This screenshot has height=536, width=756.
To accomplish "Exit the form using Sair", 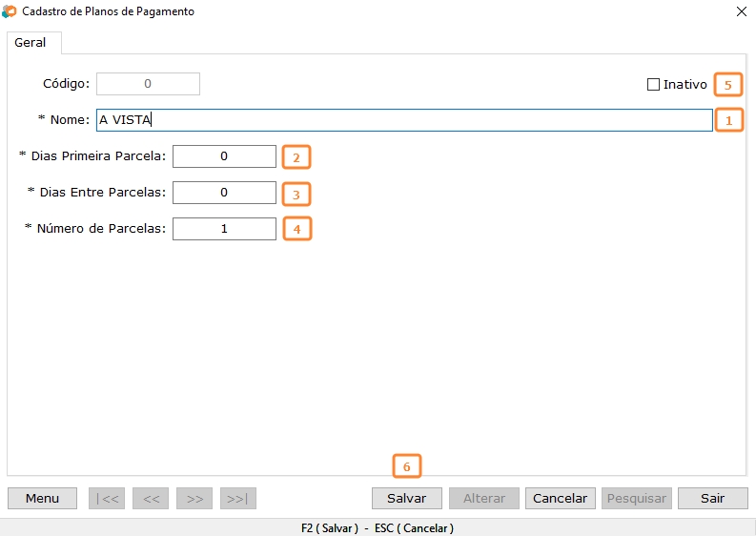I will 712,499.
